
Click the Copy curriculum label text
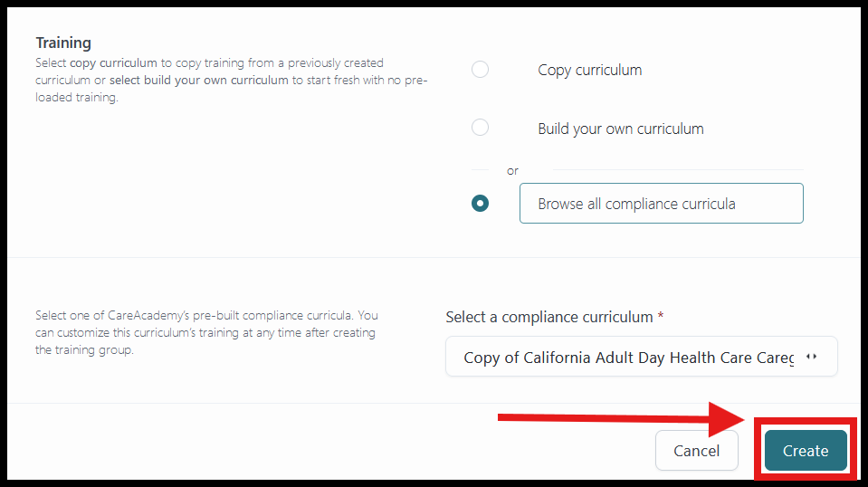(x=589, y=71)
